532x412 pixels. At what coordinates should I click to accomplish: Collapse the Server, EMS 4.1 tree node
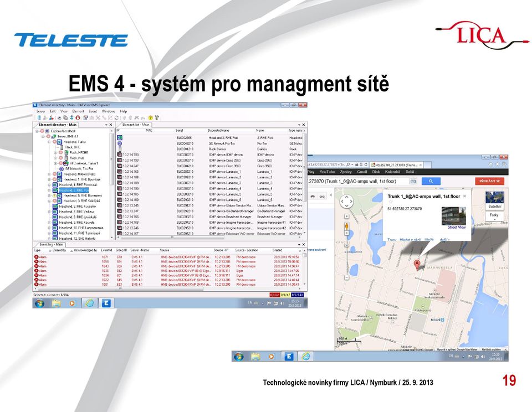point(43,136)
